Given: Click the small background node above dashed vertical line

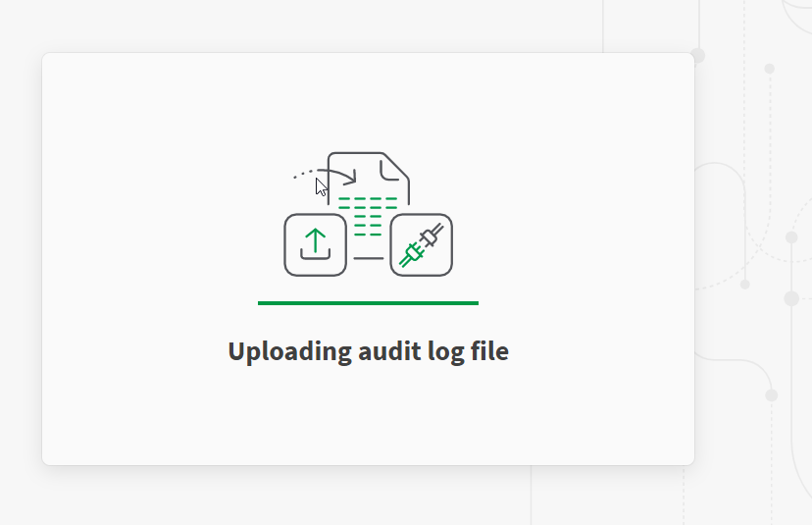Looking at the screenshot, I should coord(770,69).
